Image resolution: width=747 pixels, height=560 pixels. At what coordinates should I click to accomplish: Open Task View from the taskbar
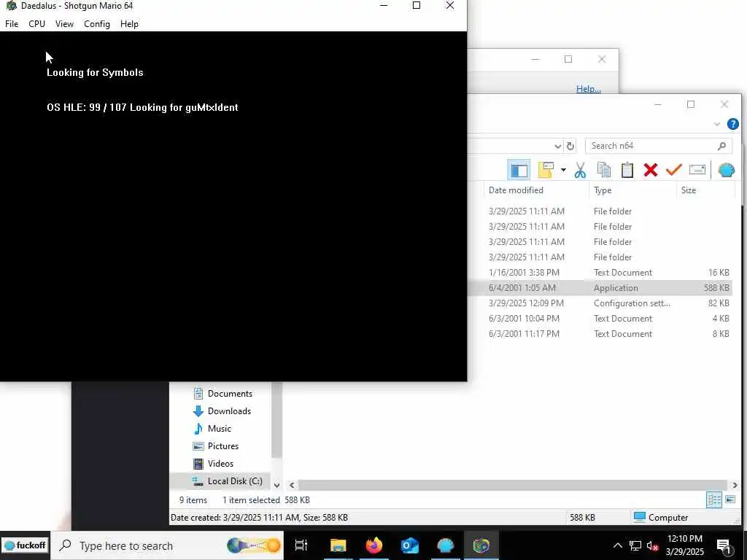pyautogui.click(x=301, y=545)
